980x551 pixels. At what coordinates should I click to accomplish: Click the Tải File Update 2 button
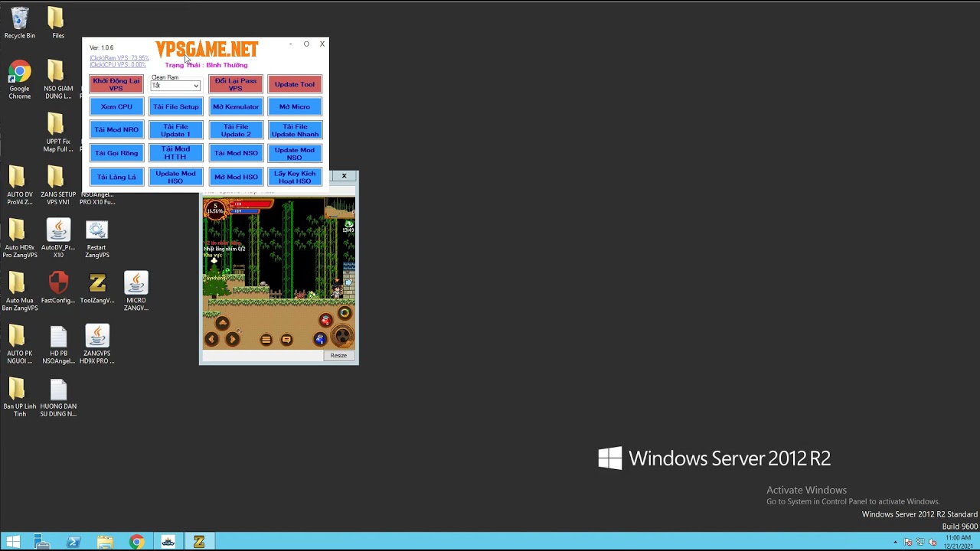(236, 130)
